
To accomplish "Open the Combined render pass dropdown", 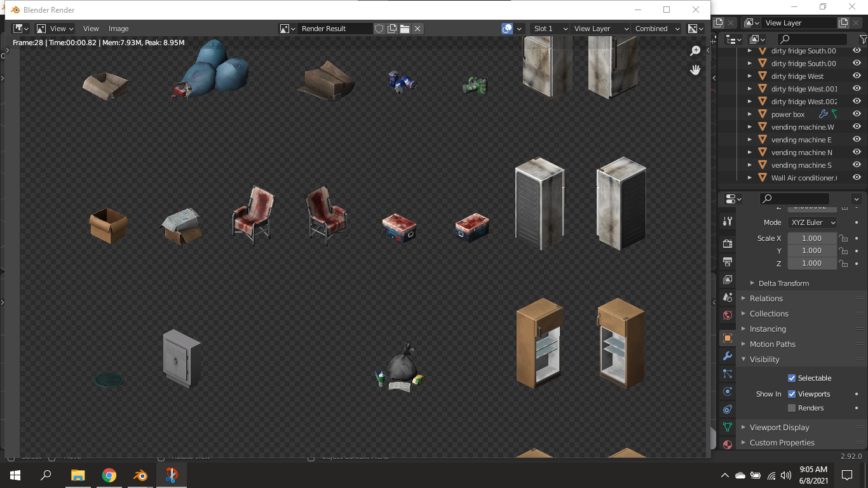I will point(656,29).
